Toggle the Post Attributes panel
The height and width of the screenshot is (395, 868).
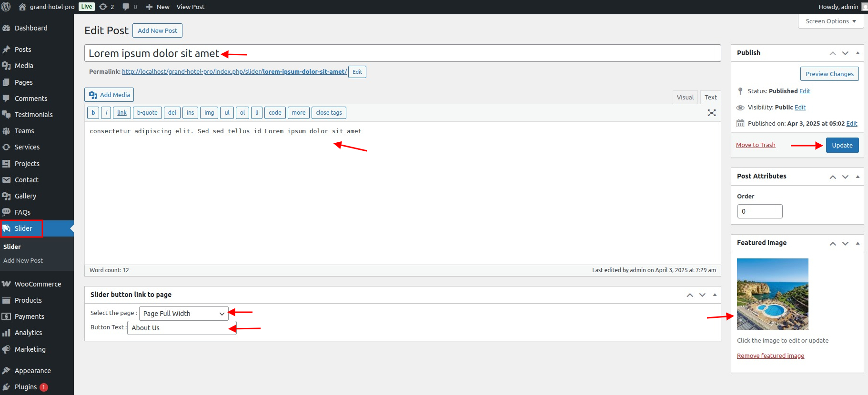click(858, 177)
